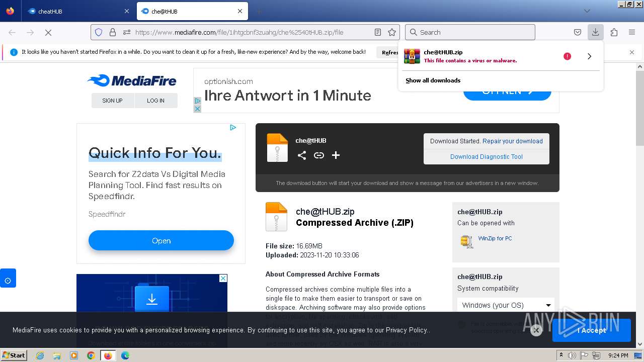Close the cookie notice with X

(536, 330)
